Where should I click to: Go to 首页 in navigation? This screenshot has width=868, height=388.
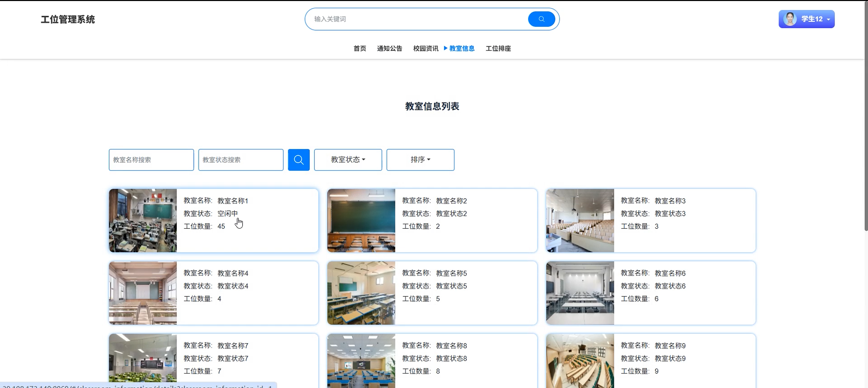point(360,49)
